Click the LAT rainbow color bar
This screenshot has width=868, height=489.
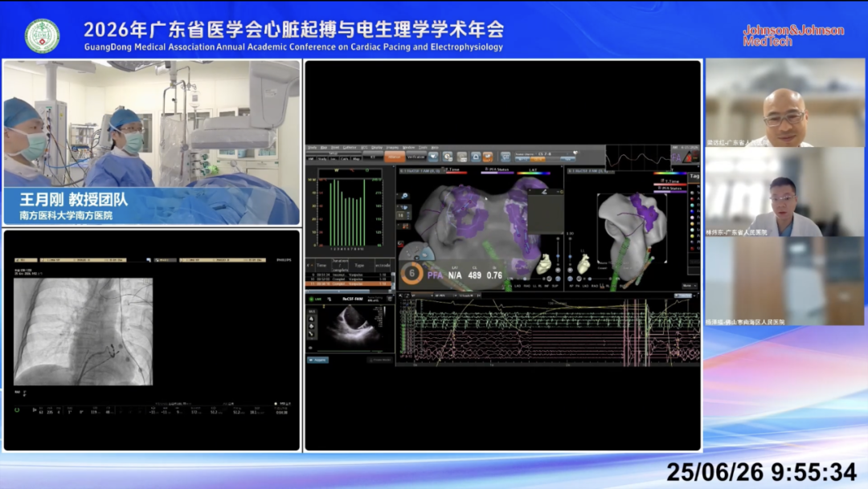(534, 173)
